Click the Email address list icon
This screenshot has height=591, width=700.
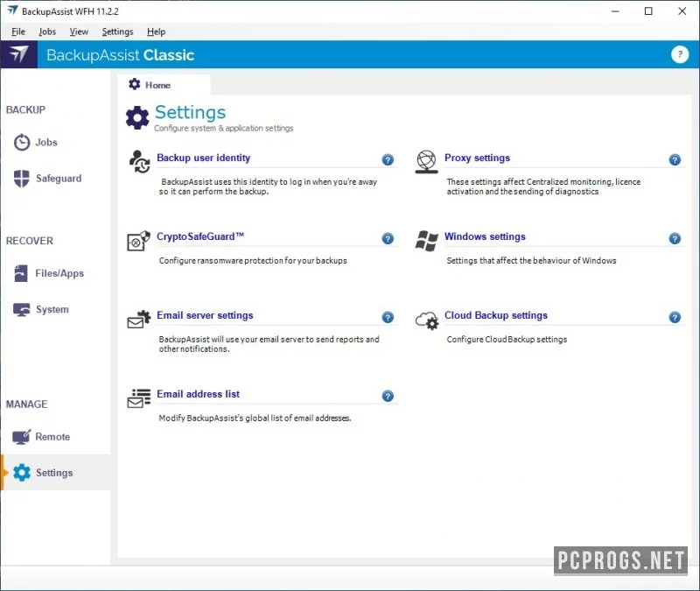click(x=139, y=398)
